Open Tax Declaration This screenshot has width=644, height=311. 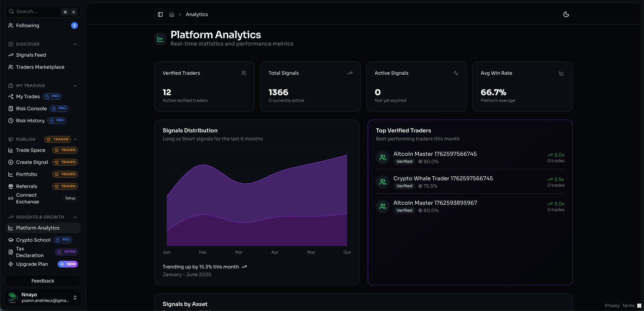pos(43,252)
